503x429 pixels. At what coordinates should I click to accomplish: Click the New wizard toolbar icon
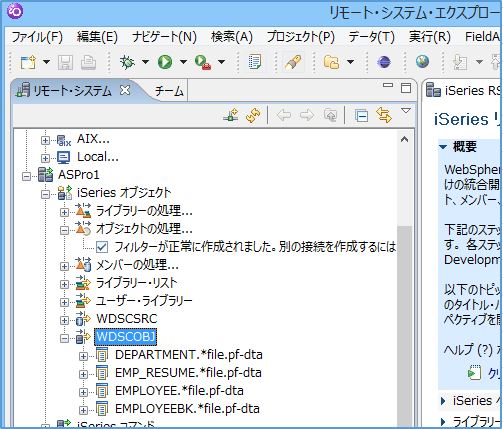28,62
